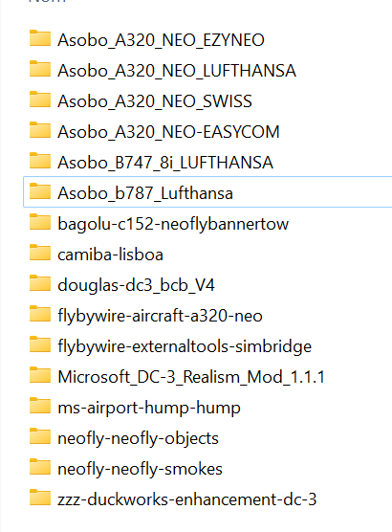Click the Asobo_A320_NEO_SWISS folder name
This screenshot has width=392, height=532.
pyautogui.click(x=155, y=101)
